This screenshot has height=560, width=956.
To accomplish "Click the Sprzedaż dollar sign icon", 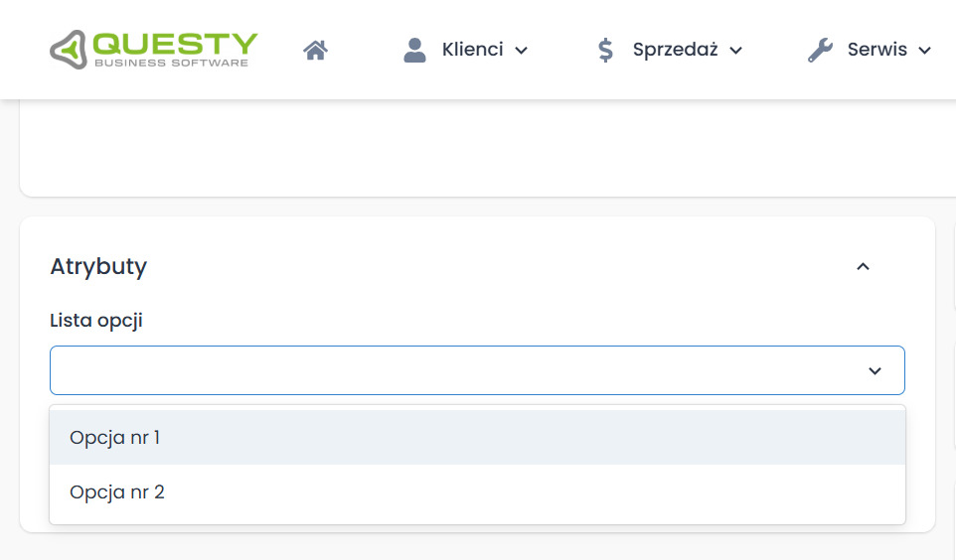I will pos(605,50).
